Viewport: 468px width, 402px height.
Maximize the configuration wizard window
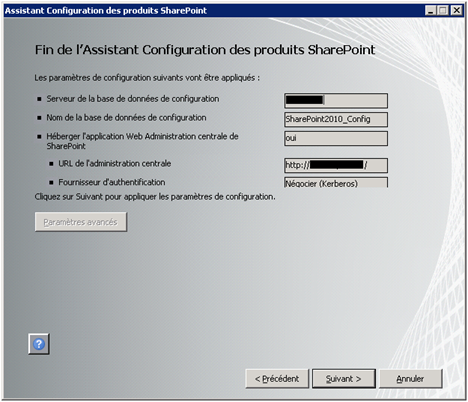click(443, 11)
